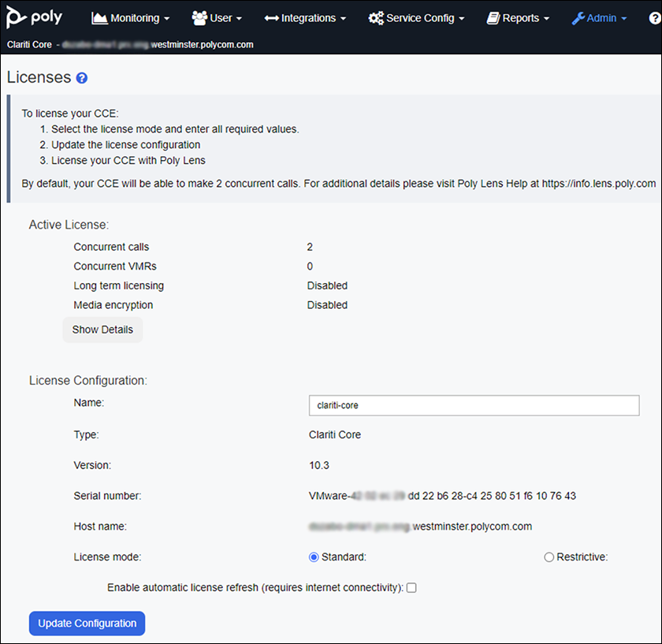
Task: Click inside the Name field showing clariti-core
Action: click(x=473, y=405)
